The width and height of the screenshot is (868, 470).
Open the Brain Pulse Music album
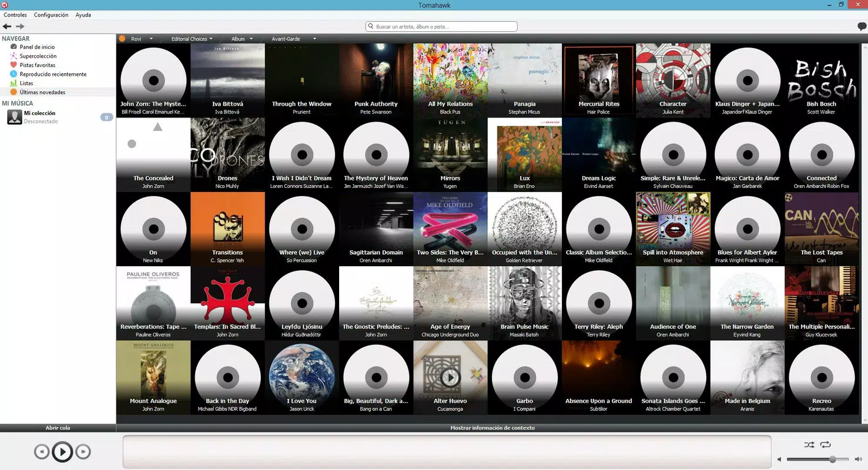tap(525, 303)
